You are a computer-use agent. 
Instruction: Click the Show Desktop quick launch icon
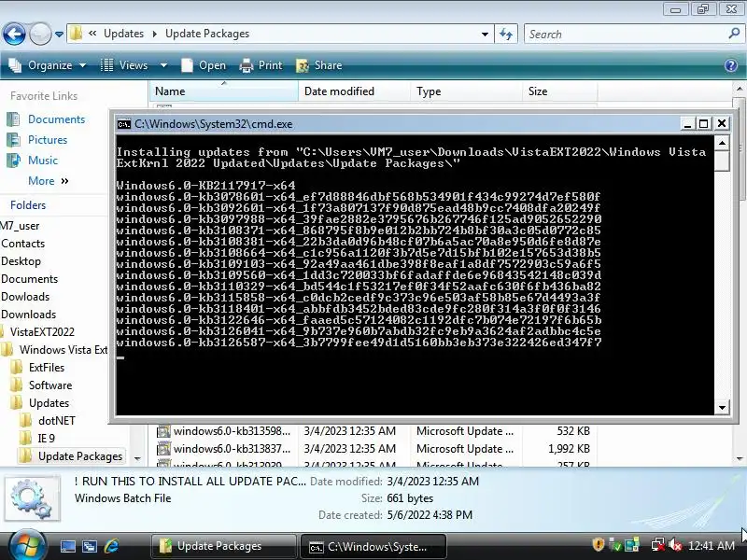[x=67, y=546]
